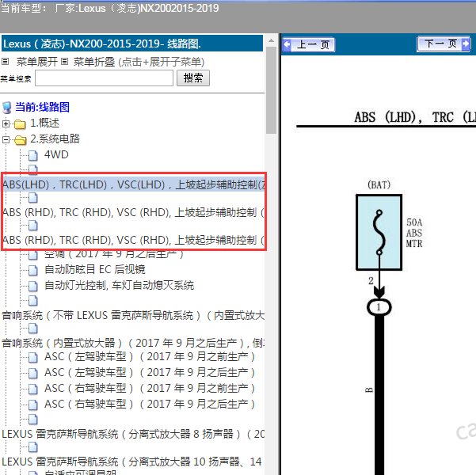The width and height of the screenshot is (476, 475).
Task: Open the second ABS (RHD), TRC (RHD) entry
Action: [134, 240]
